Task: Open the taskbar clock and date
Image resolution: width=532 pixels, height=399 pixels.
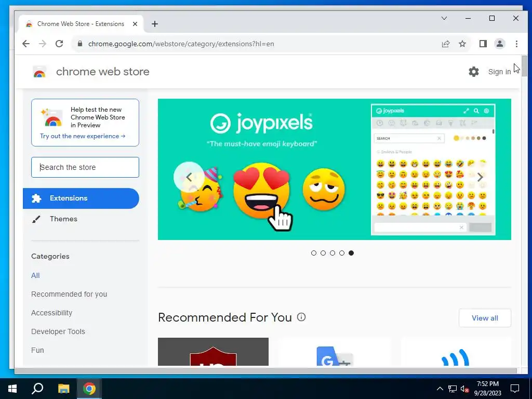Action: point(487,389)
